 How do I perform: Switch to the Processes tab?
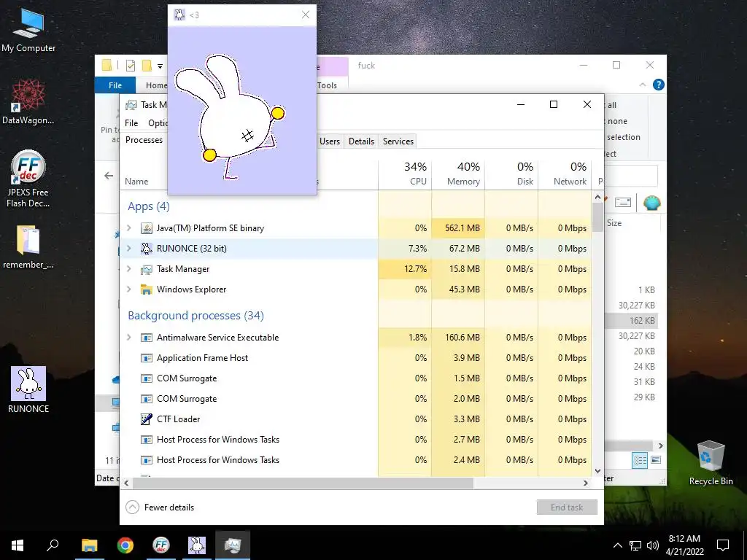pyautogui.click(x=144, y=140)
